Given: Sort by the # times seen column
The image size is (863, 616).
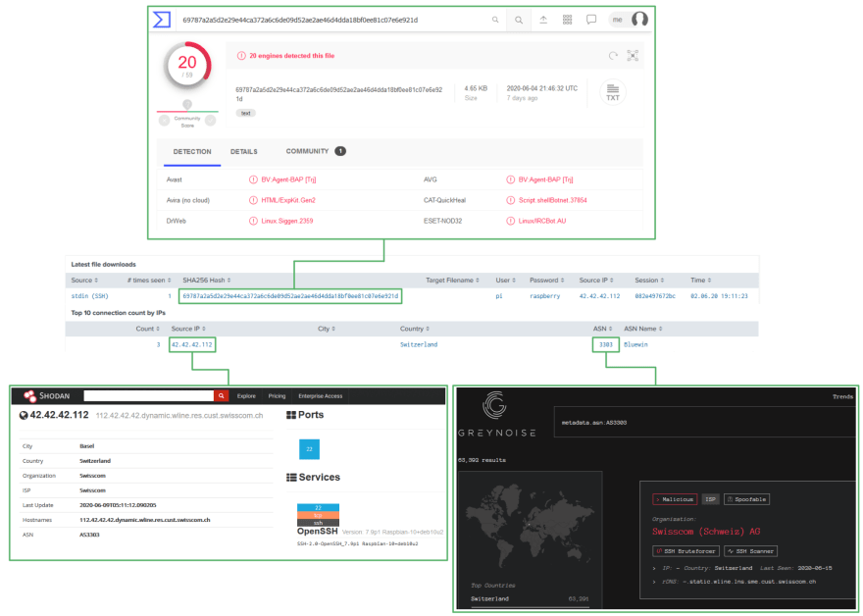Looking at the screenshot, I should (x=149, y=281).
